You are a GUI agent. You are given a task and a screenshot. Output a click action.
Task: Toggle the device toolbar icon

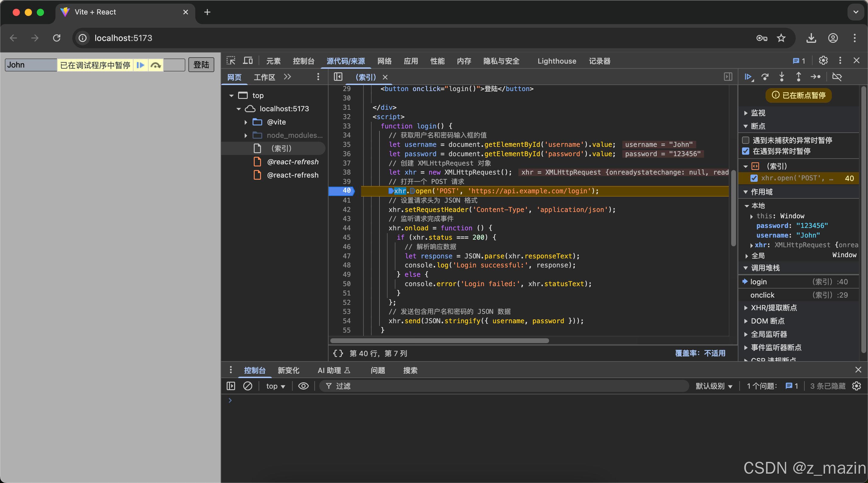coord(248,61)
